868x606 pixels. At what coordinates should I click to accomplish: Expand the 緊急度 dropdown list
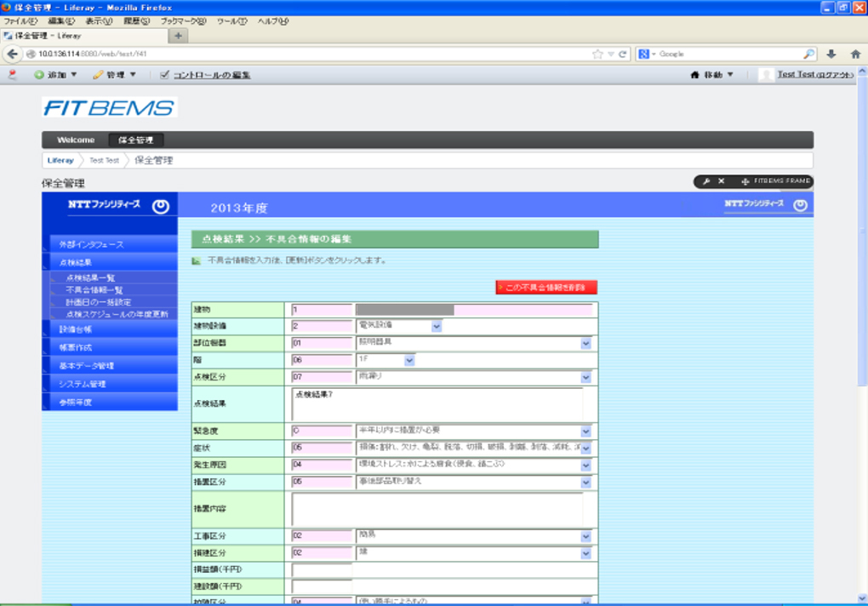pyautogui.click(x=585, y=432)
